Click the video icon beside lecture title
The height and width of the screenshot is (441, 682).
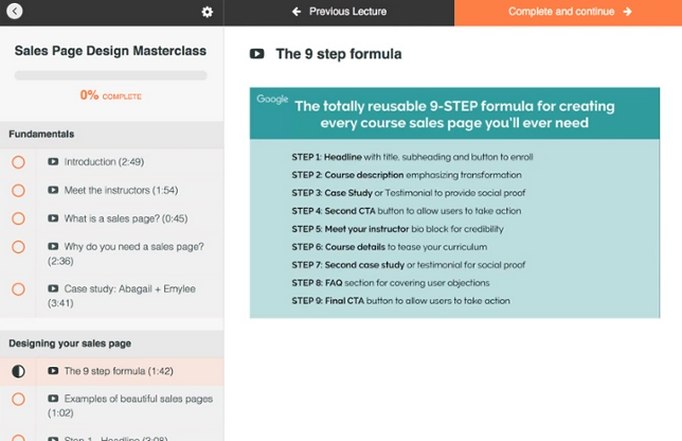point(258,54)
